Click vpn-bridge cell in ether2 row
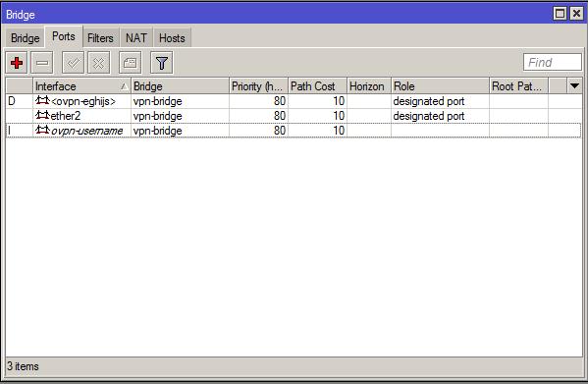This screenshot has width=588, height=384. [x=157, y=116]
